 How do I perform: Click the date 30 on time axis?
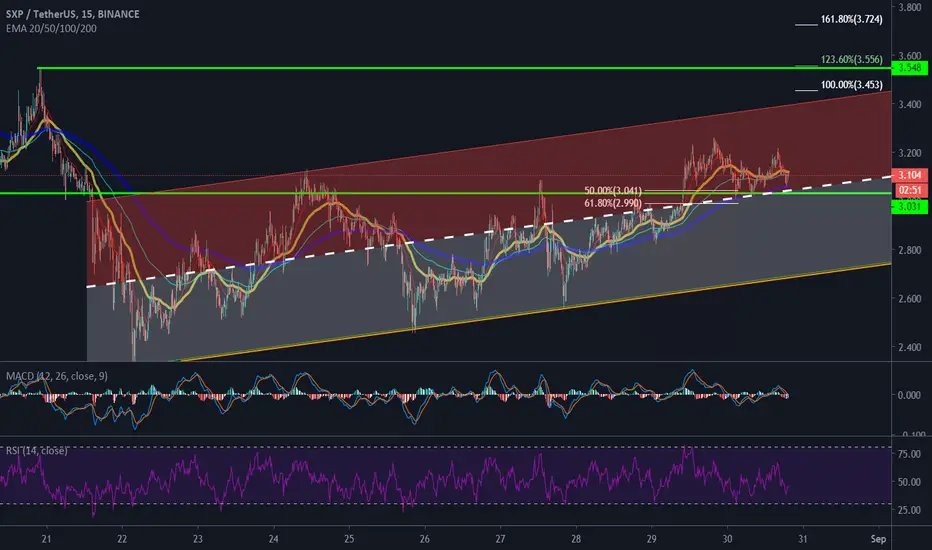(728, 539)
